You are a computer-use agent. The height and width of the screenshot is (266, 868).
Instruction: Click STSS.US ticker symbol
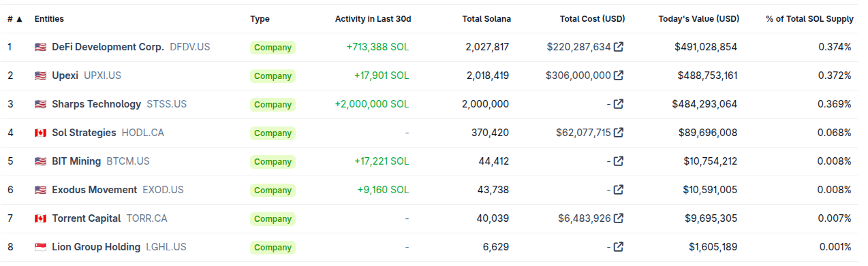click(x=166, y=104)
